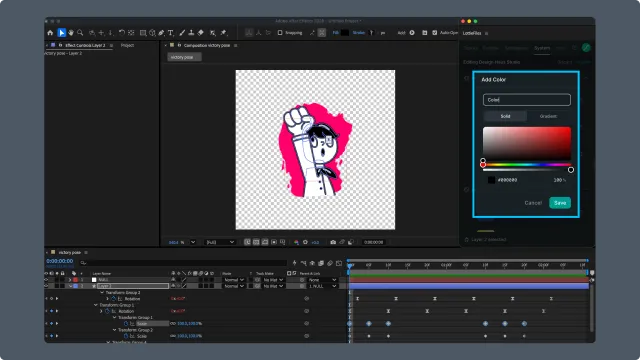The width and height of the screenshot is (640, 360).
Task: Click the motion blur icon in the timeline header
Action: [330, 263]
